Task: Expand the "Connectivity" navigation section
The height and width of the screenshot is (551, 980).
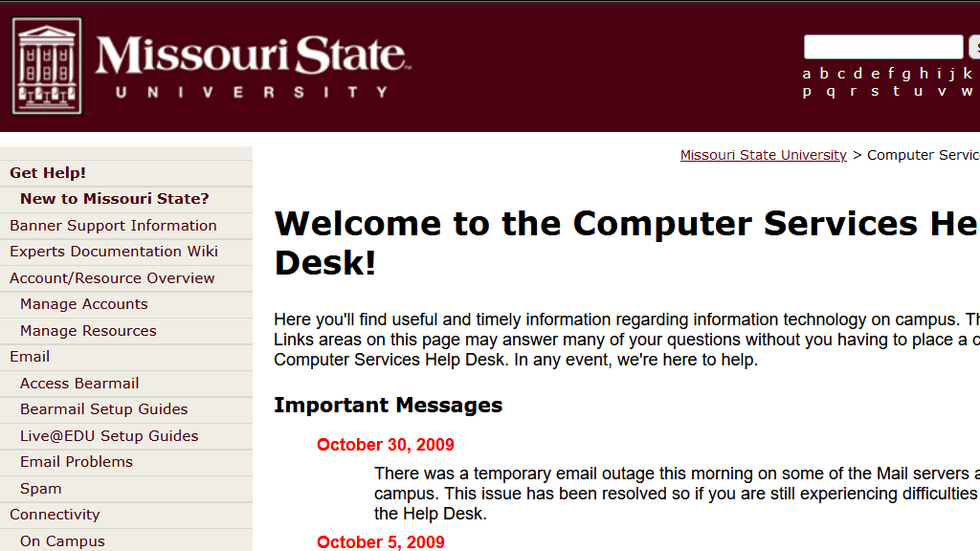Action: click(55, 514)
